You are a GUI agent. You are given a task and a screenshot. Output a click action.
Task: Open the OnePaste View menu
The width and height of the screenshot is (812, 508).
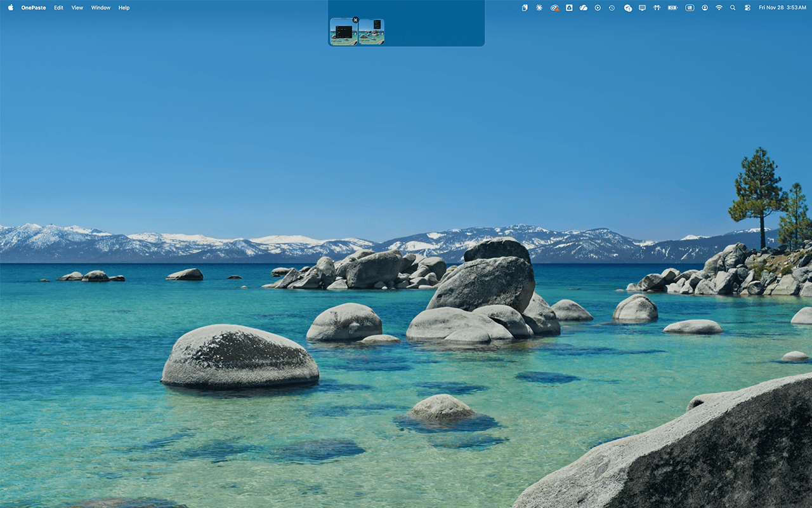click(77, 8)
